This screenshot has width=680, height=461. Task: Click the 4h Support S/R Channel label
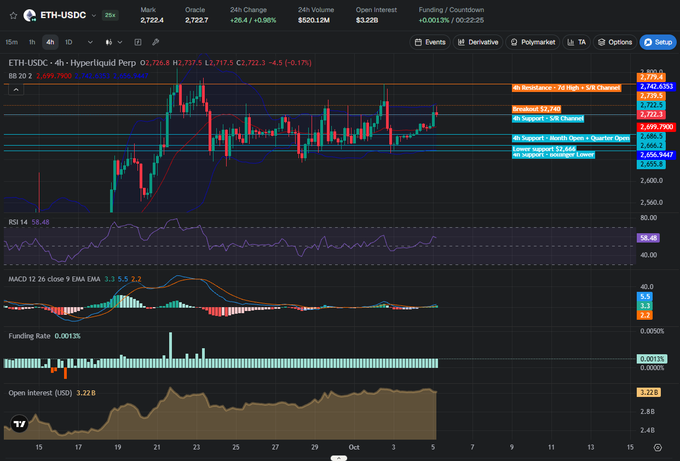click(x=548, y=118)
